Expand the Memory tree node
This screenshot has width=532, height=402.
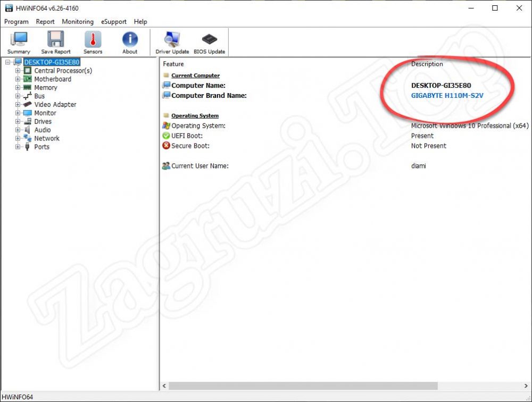tap(18, 88)
